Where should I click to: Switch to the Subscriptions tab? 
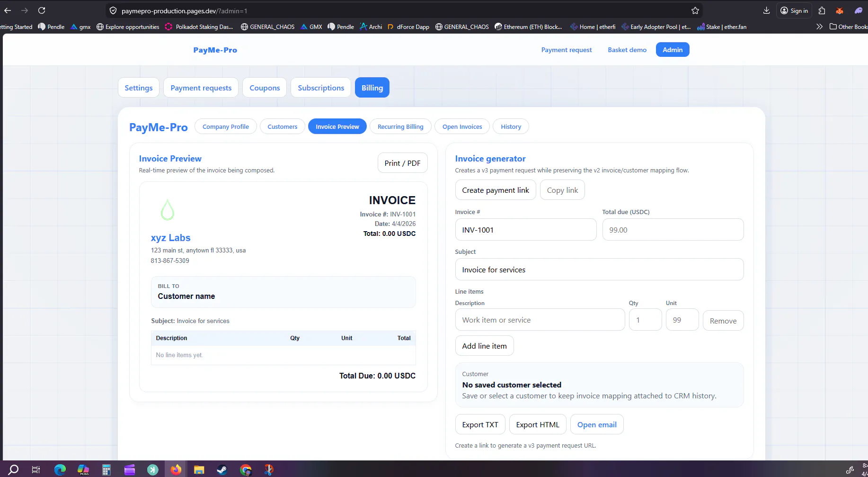pyautogui.click(x=321, y=88)
